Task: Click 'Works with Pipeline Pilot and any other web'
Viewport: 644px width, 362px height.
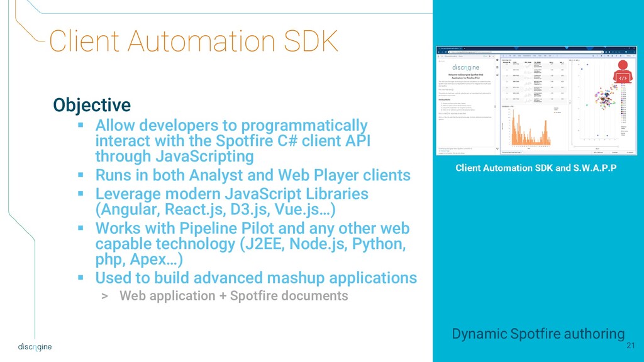Action: point(253,228)
